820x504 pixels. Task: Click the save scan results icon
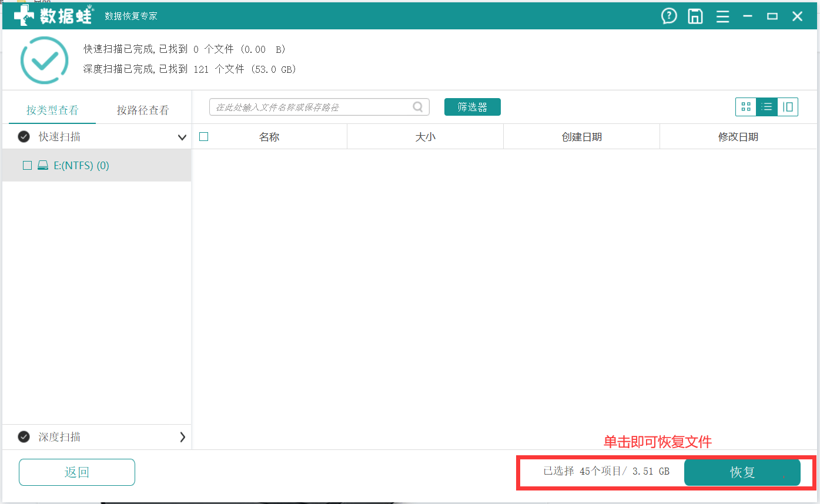[695, 16]
